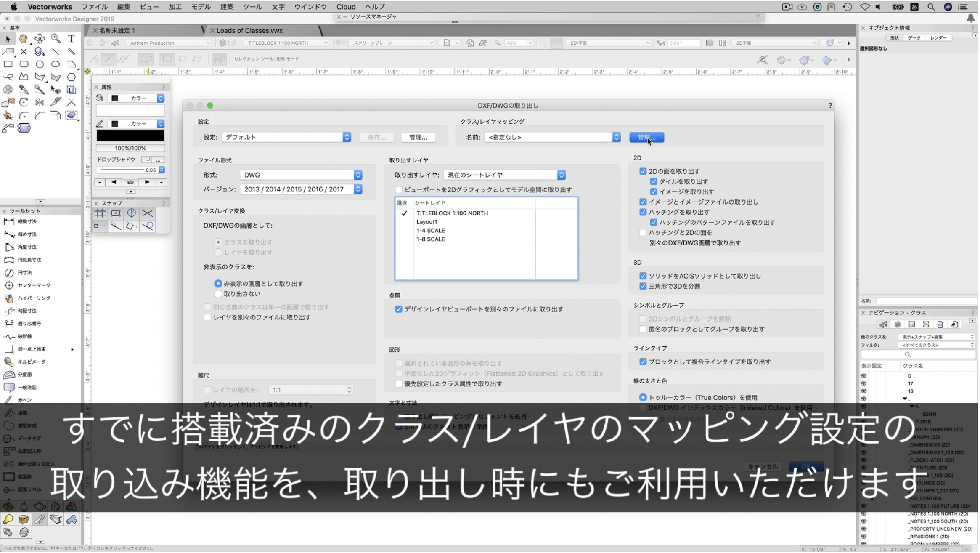Select トゥルーカラー True Colors radio button
Viewport: 980px width, 553px height.
click(x=644, y=398)
